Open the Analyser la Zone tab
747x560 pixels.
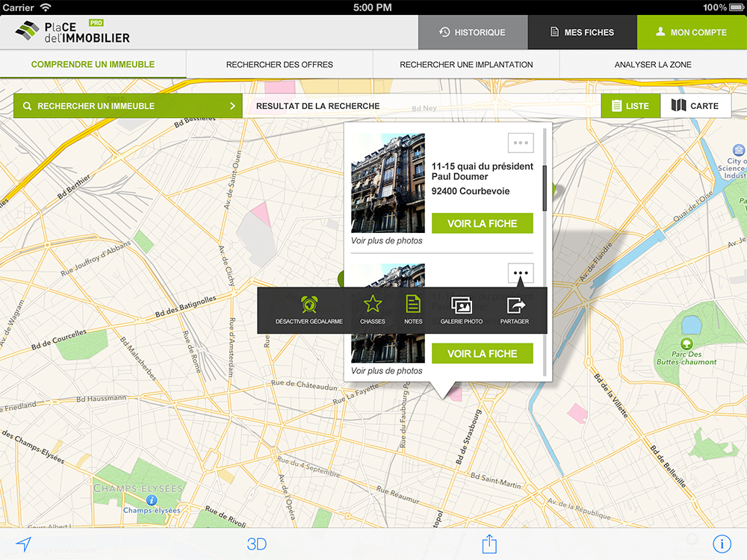point(653,65)
